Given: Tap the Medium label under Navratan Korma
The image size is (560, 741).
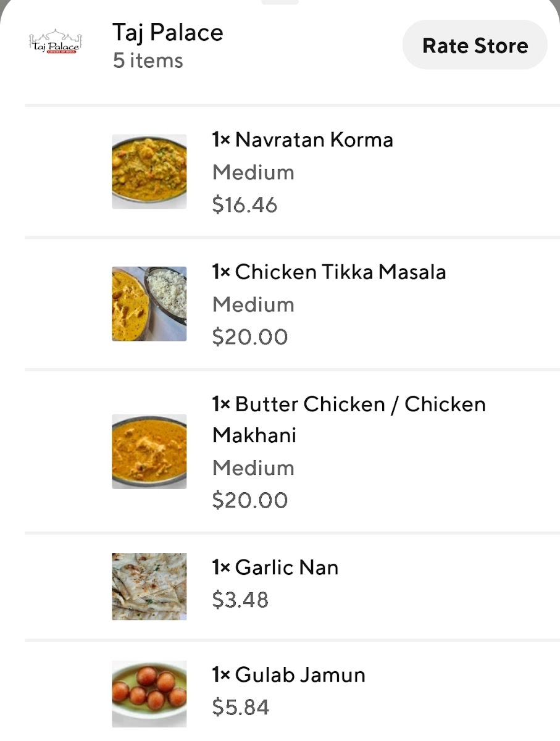Looking at the screenshot, I should pyautogui.click(x=253, y=172).
